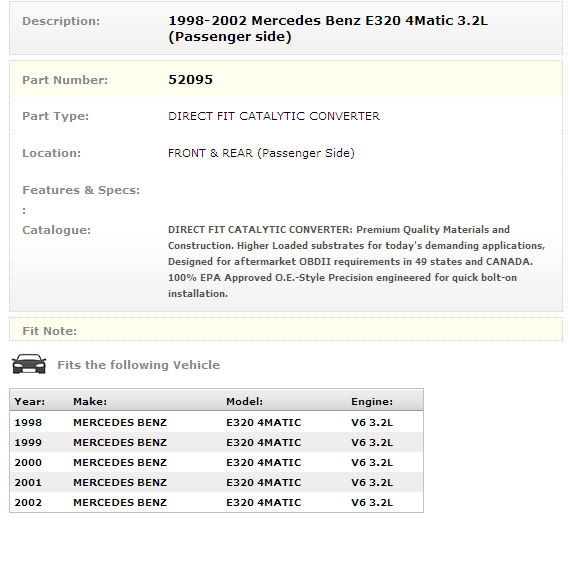The height and width of the screenshot is (583, 570).
Task: Click FRONT & REAR (Passenger Side) location value
Action: tap(261, 153)
